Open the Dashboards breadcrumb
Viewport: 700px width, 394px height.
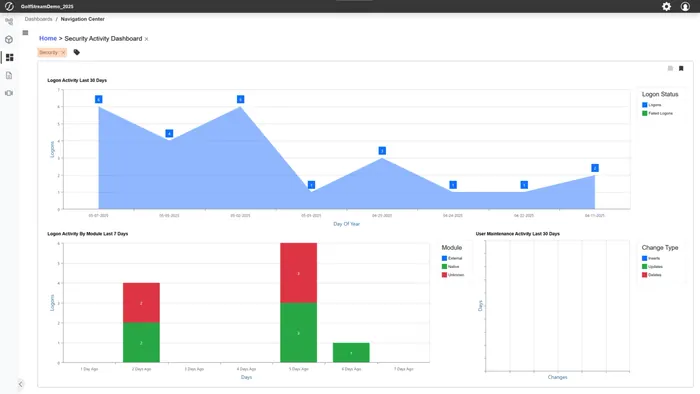tap(38, 19)
